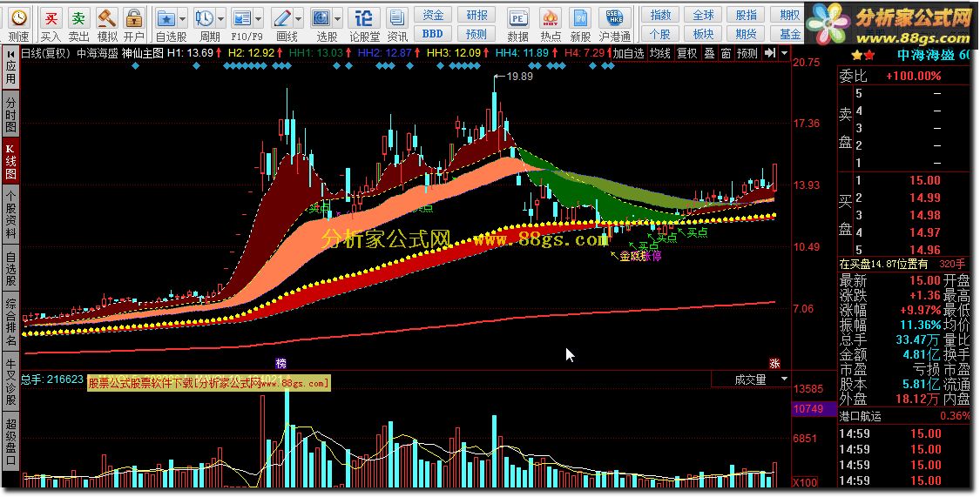Click the 研报 research reports button
The height and width of the screenshot is (497, 980).
(476, 14)
